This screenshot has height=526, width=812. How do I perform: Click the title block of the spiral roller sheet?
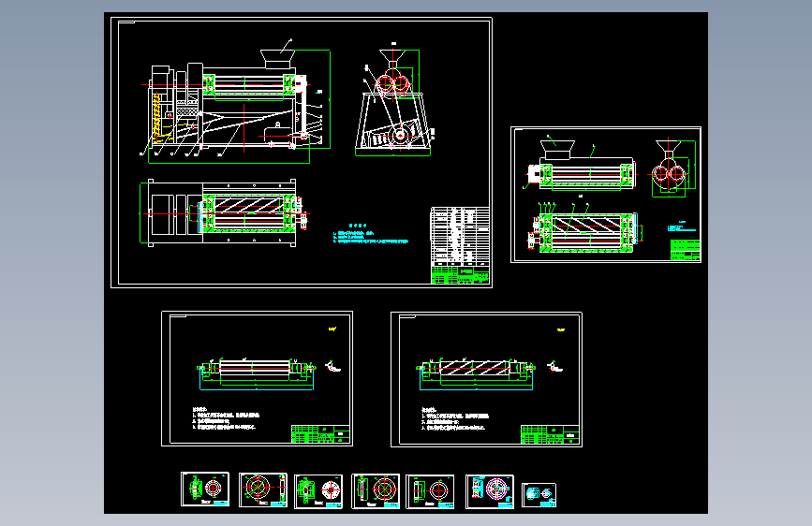click(550, 434)
